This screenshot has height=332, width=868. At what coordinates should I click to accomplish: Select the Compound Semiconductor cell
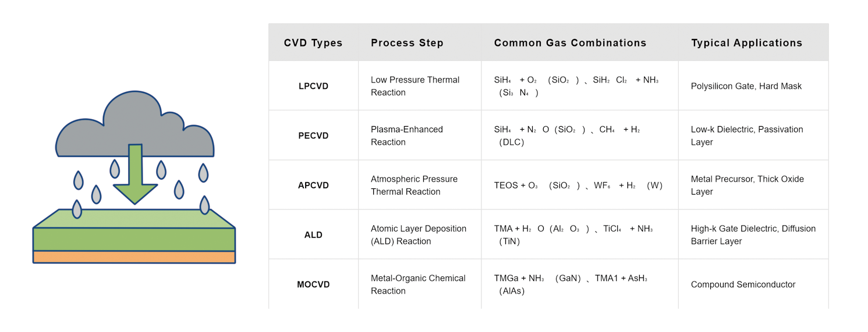tap(743, 285)
